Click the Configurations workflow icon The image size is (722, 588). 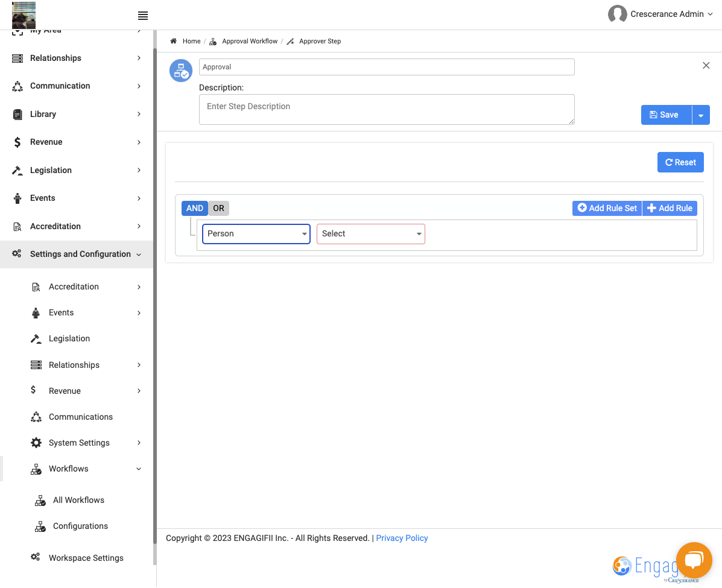point(40,527)
